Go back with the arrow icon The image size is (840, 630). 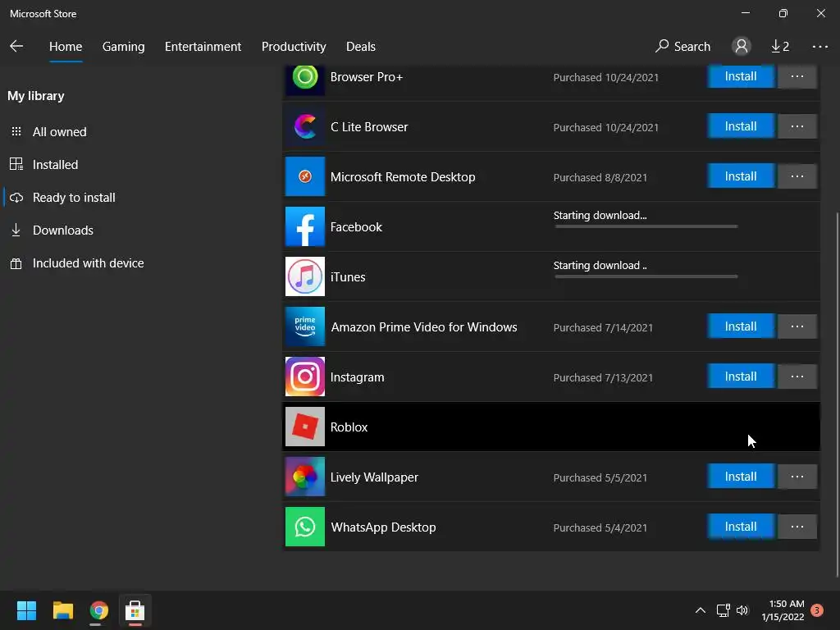[x=16, y=46]
